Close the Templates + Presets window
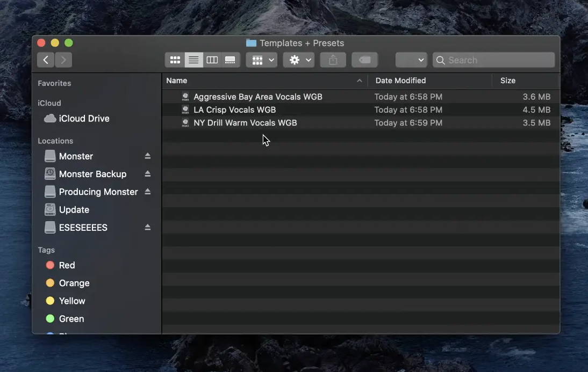The image size is (588, 372). [41, 43]
